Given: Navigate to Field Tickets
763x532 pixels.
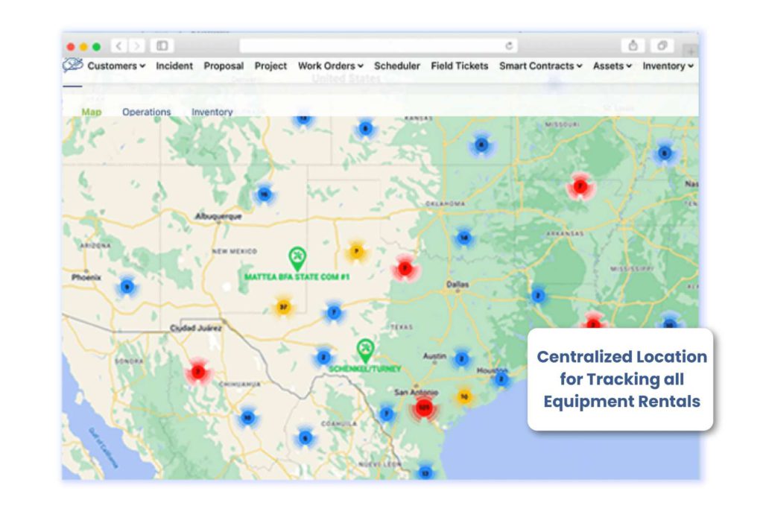Looking at the screenshot, I should point(458,66).
